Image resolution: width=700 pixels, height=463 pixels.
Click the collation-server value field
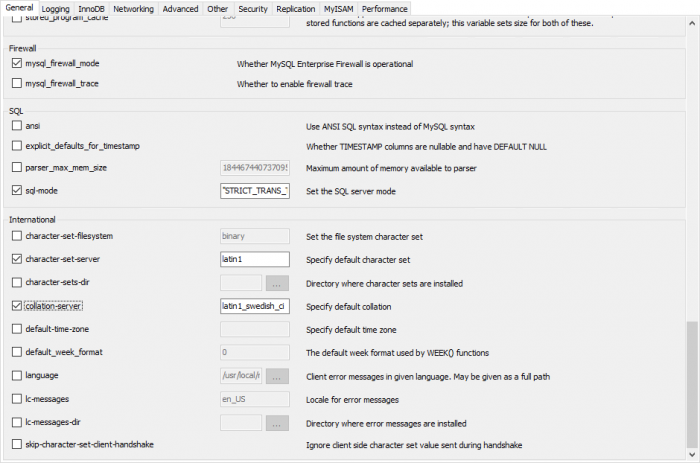(x=254, y=306)
